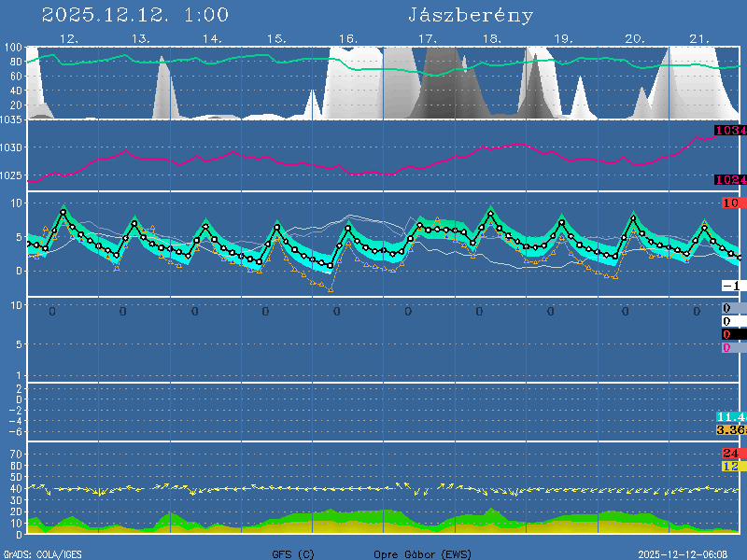Select day 21. on the date axis
The height and width of the screenshot is (560, 747).
click(x=699, y=38)
